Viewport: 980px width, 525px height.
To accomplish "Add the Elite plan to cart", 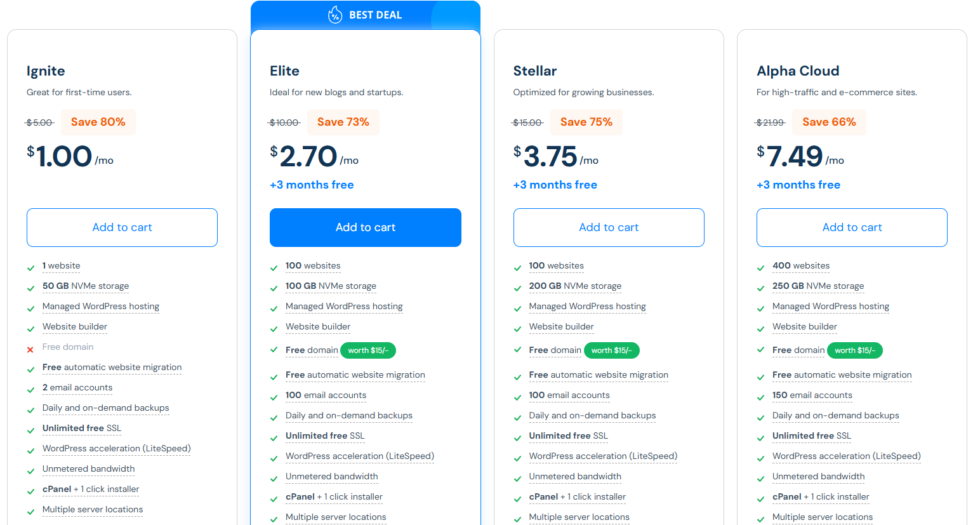I will coord(366,227).
